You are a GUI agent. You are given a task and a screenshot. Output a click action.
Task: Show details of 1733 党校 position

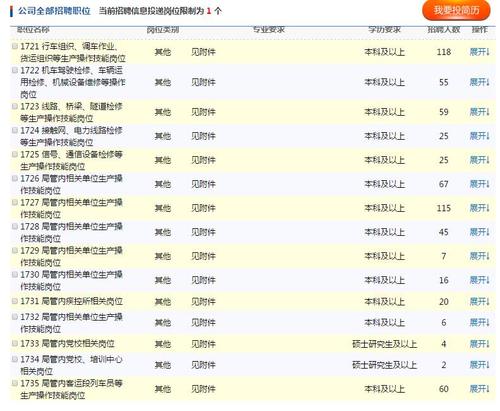click(x=479, y=344)
